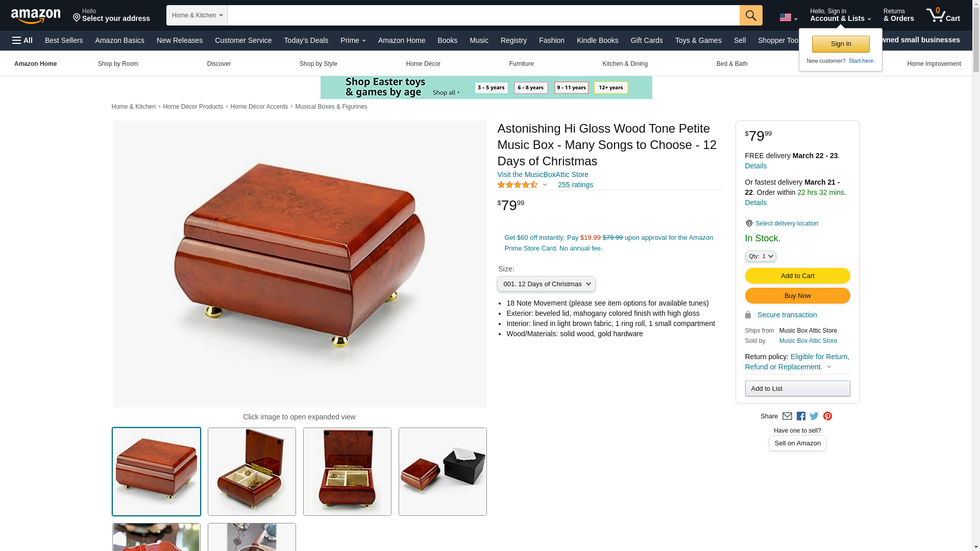Share product on Facebook icon
This screenshot has height=551, width=980.
(801, 416)
